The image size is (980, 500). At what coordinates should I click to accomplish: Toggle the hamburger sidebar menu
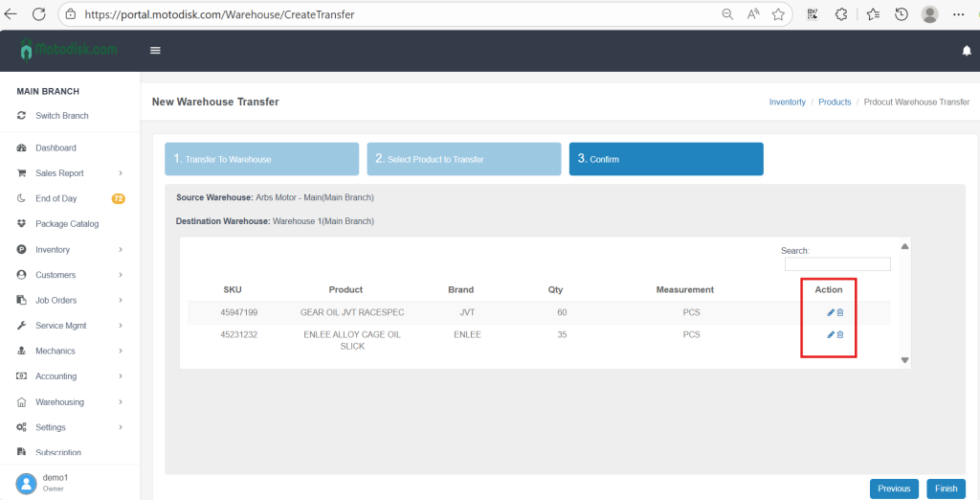click(x=155, y=51)
